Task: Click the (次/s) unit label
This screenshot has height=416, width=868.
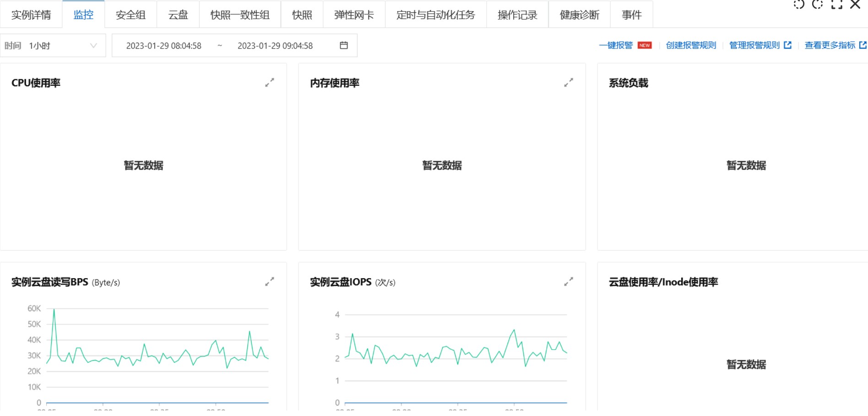Action: 385,283
